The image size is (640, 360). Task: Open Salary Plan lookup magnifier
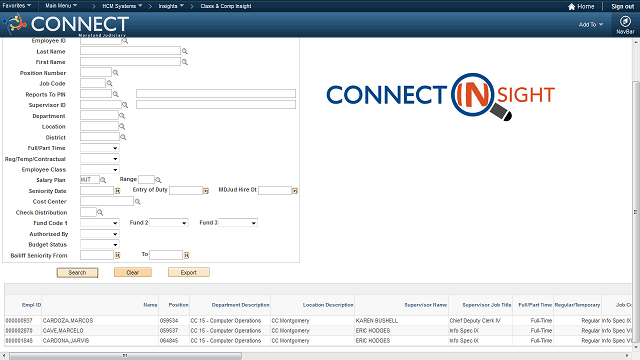point(103,180)
